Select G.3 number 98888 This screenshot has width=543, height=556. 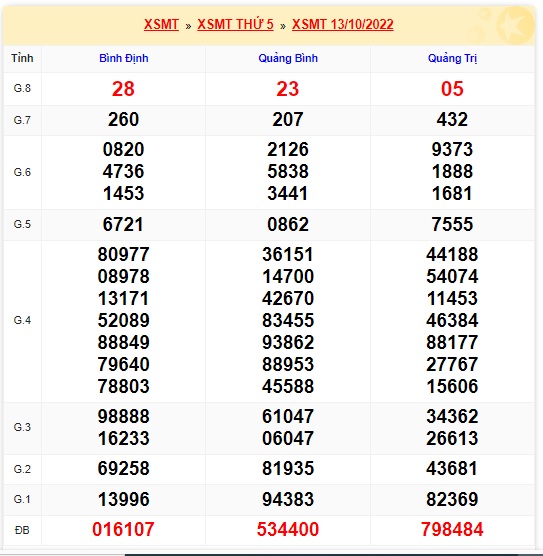click(x=123, y=417)
